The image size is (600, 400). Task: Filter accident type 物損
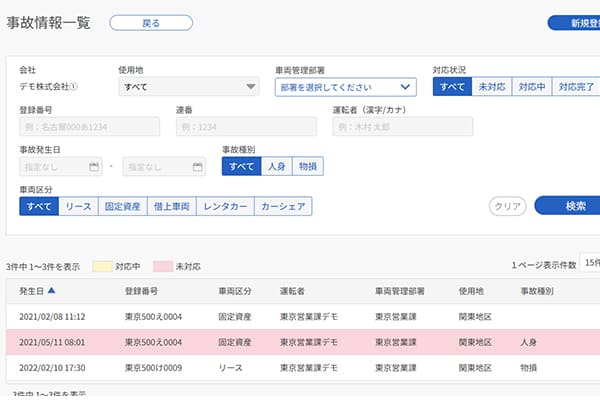[308, 167]
